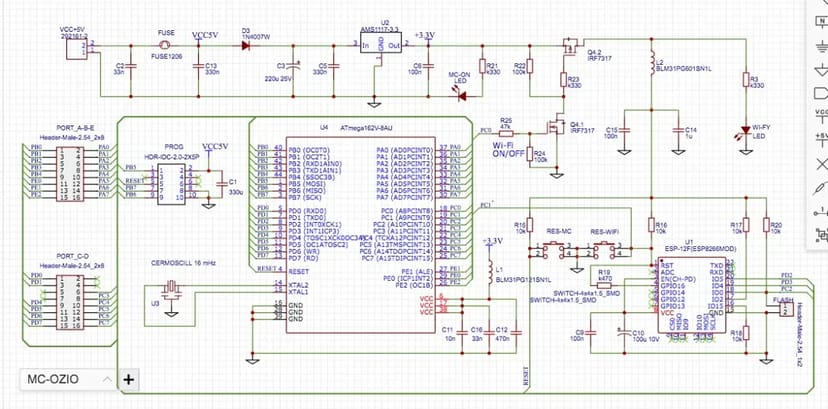Viewport: 828px width, 409px height.
Task: Click the AMS1117-3.3 regulator U2
Action: click(x=381, y=46)
